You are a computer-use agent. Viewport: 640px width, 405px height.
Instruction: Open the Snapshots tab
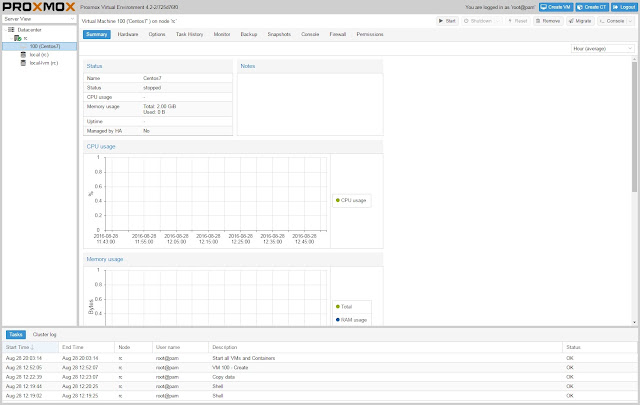[279, 34]
